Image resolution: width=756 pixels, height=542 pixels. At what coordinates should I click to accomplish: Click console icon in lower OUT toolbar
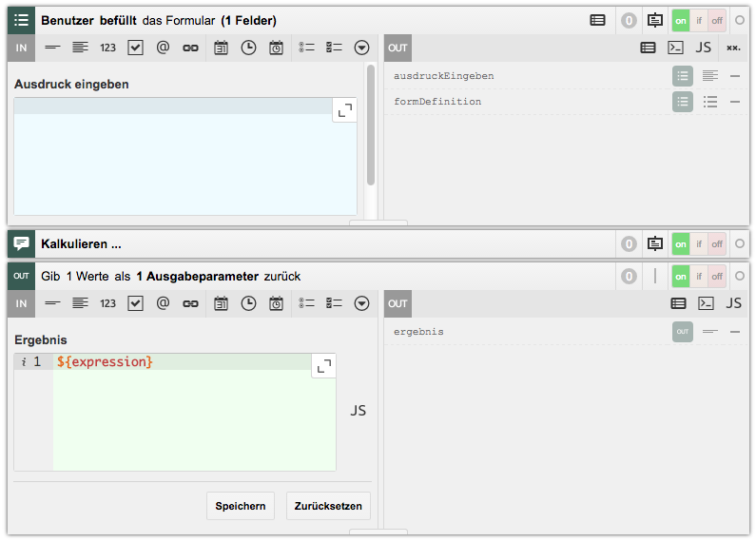706,303
